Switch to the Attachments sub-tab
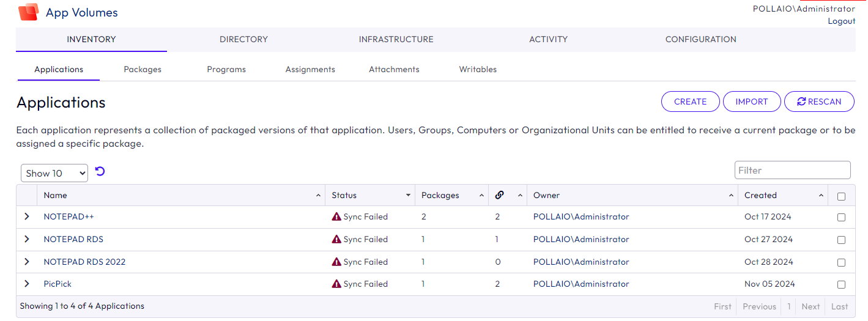The height and width of the screenshot is (321, 868). 394,69
